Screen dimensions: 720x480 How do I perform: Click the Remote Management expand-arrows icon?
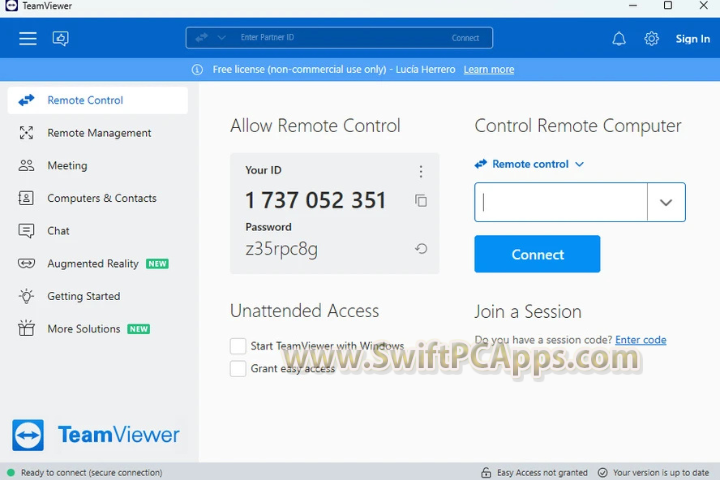pyautogui.click(x=26, y=133)
